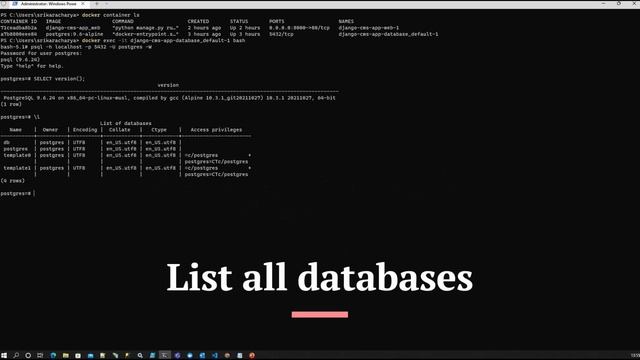Click 'template1' in the database list
This screenshot has height=360, width=640.
click(x=17, y=168)
